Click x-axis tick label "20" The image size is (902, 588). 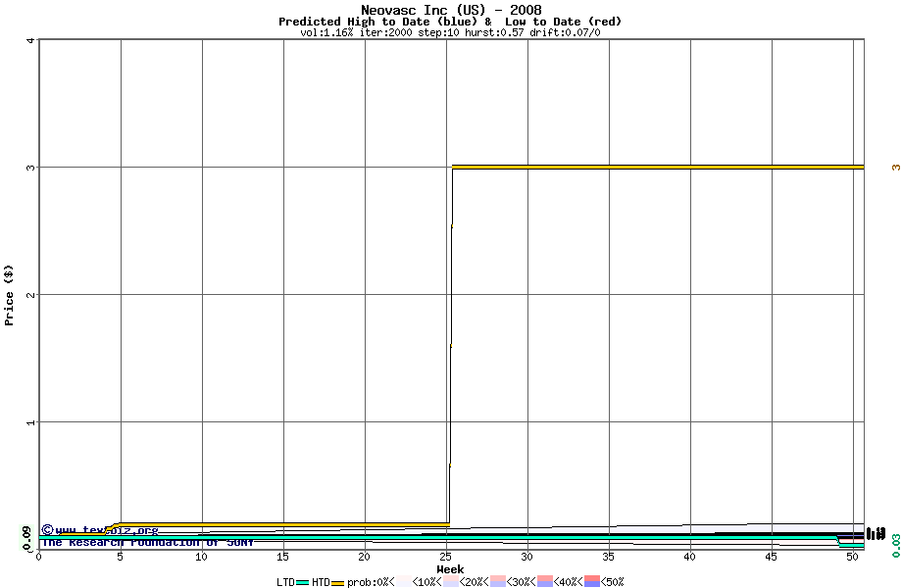tap(364, 557)
